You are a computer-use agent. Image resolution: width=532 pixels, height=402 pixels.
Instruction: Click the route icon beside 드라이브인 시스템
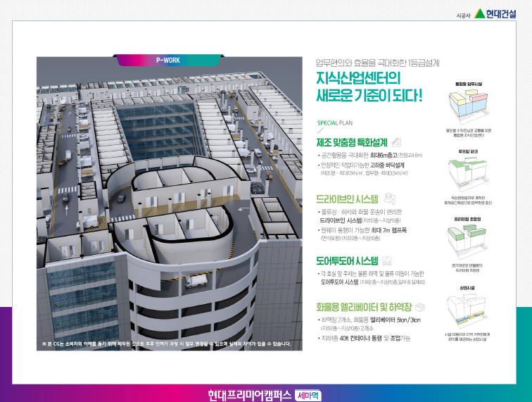390,199
